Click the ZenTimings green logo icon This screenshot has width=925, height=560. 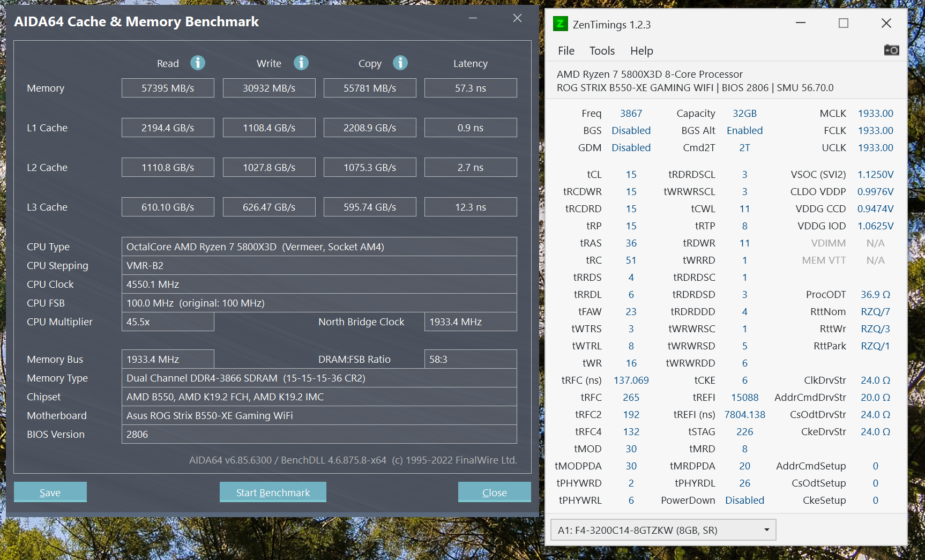560,24
